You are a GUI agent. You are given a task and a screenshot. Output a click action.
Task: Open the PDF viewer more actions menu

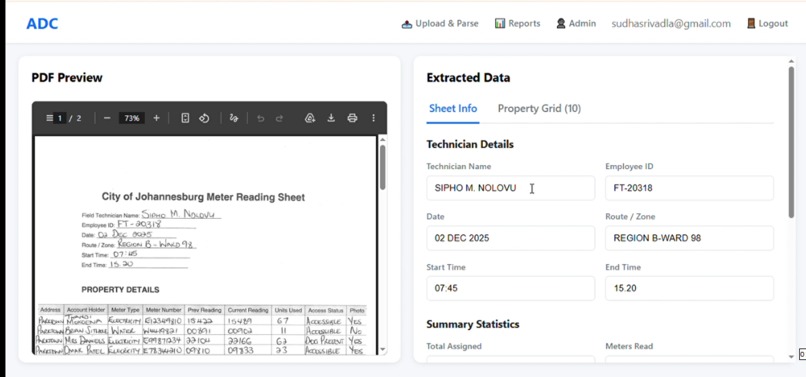pyautogui.click(x=374, y=118)
